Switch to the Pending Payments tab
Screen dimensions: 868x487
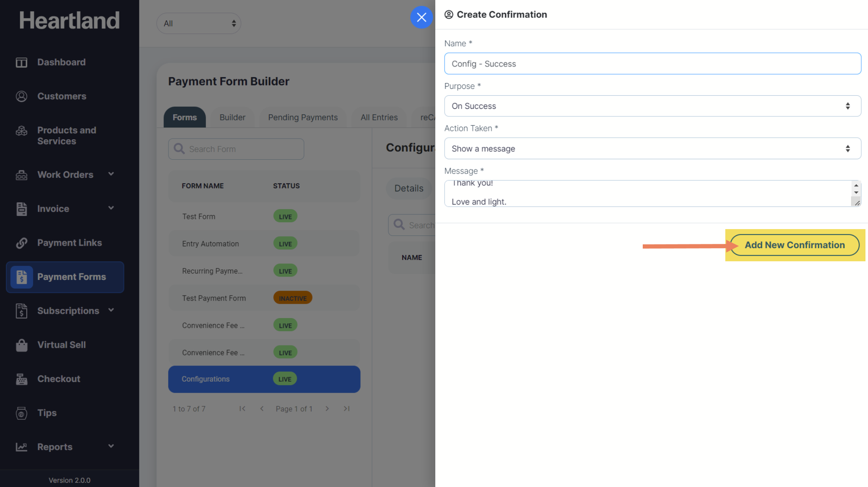point(303,118)
